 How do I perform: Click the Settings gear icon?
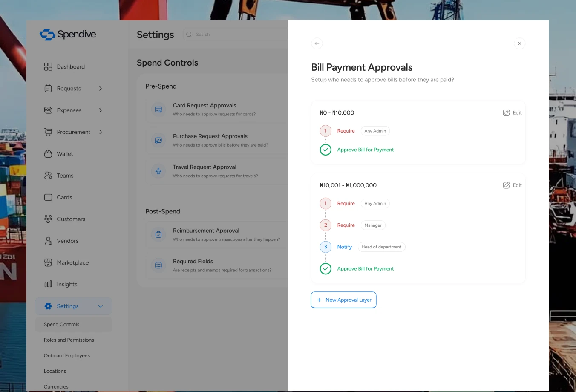click(48, 306)
